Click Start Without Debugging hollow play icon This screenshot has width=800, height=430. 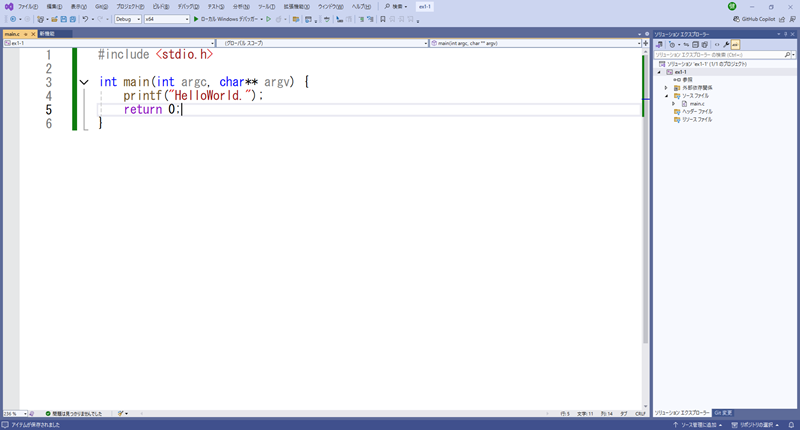[x=268, y=19]
